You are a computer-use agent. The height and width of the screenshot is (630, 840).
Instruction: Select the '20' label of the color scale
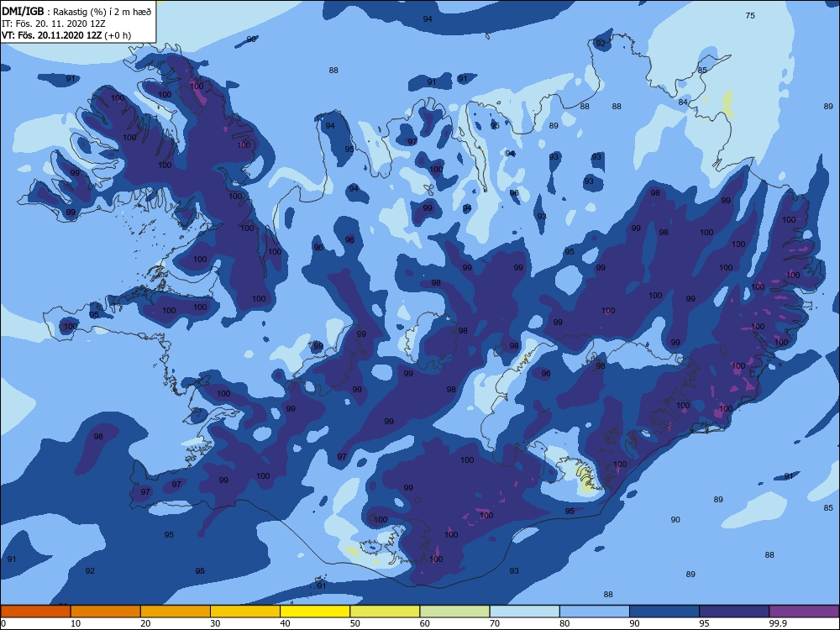[x=145, y=623]
